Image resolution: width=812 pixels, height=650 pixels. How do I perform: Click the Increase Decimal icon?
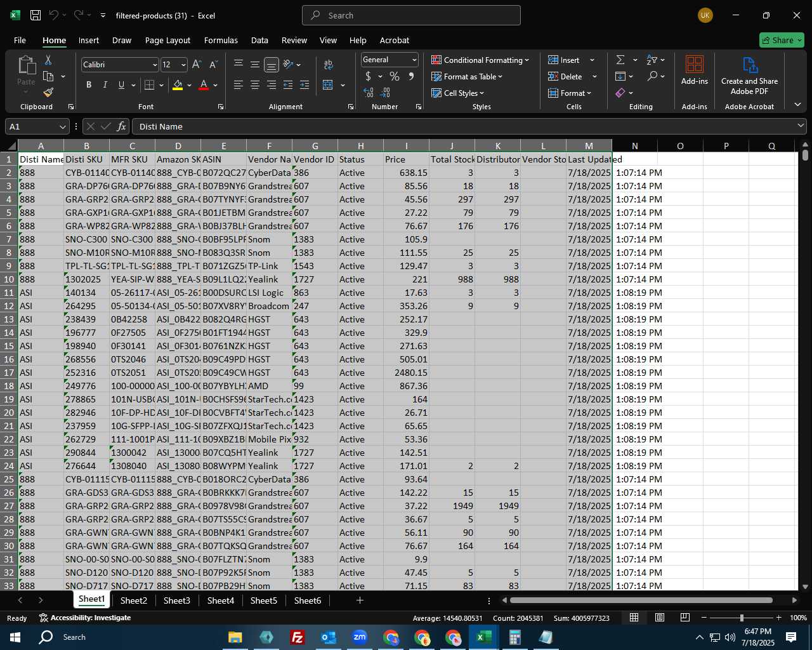click(x=369, y=93)
